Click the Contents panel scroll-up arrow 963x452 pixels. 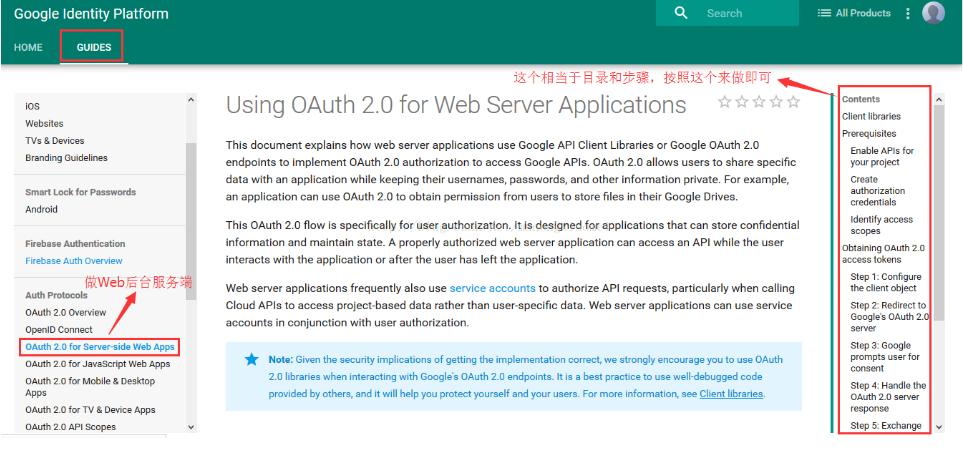point(938,99)
